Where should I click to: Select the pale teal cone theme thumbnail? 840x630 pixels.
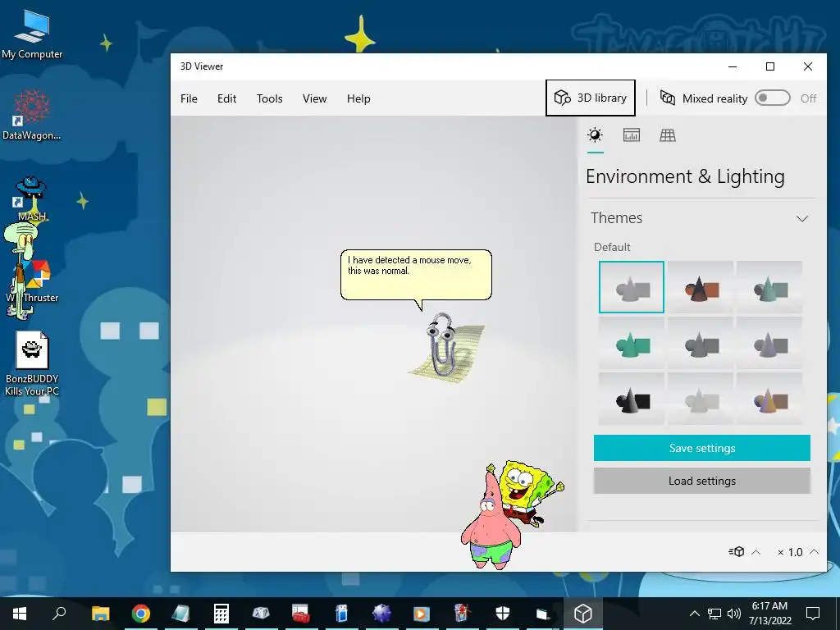pos(769,287)
